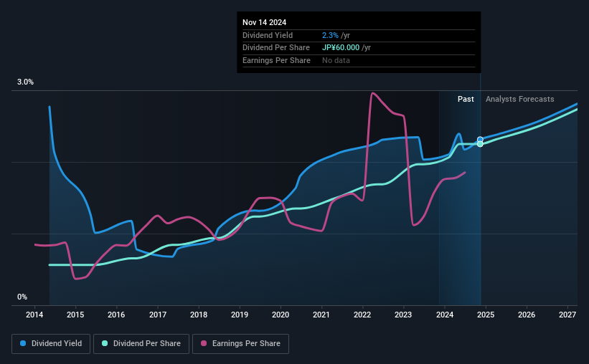This screenshot has height=364, width=589.
Task: Click the 2025 x-axis label
Action: 485,315
